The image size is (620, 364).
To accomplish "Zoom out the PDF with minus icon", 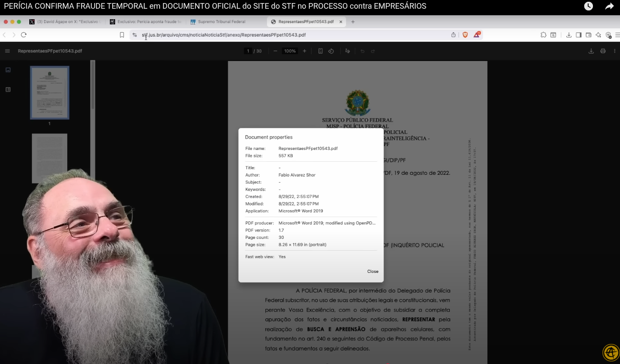I will coord(275,51).
